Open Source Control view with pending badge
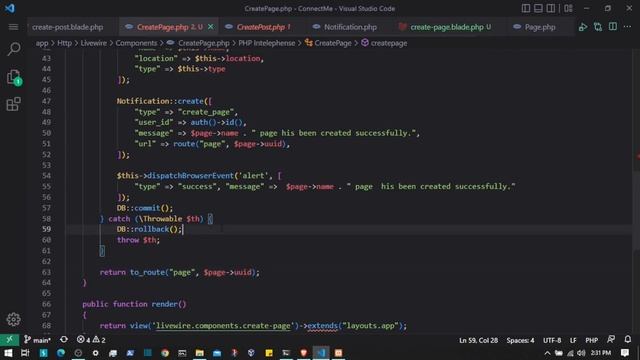The height and width of the screenshot is (360, 640). pyautogui.click(x=13, y=77)
